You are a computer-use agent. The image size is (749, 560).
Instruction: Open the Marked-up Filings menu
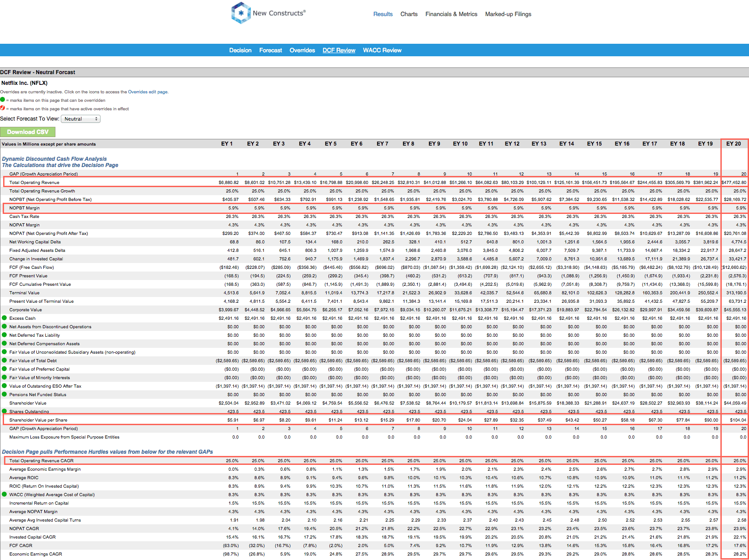click(508, 14)
